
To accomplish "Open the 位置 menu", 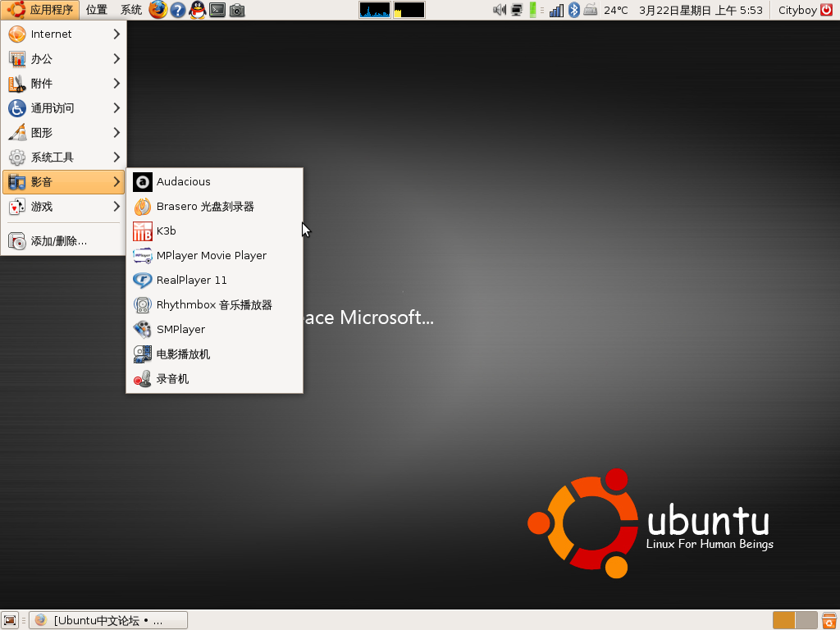I will click(x=97, y=10).
